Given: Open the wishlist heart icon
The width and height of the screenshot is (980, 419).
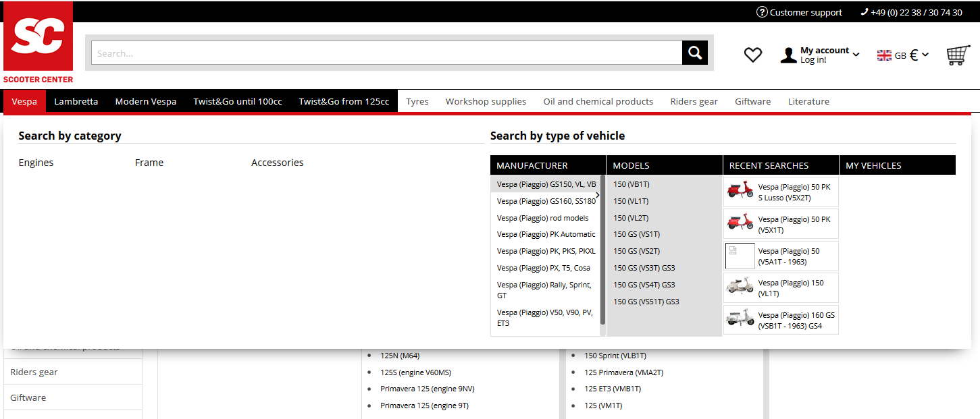Looking at the screenshot, I should point(753,55).
